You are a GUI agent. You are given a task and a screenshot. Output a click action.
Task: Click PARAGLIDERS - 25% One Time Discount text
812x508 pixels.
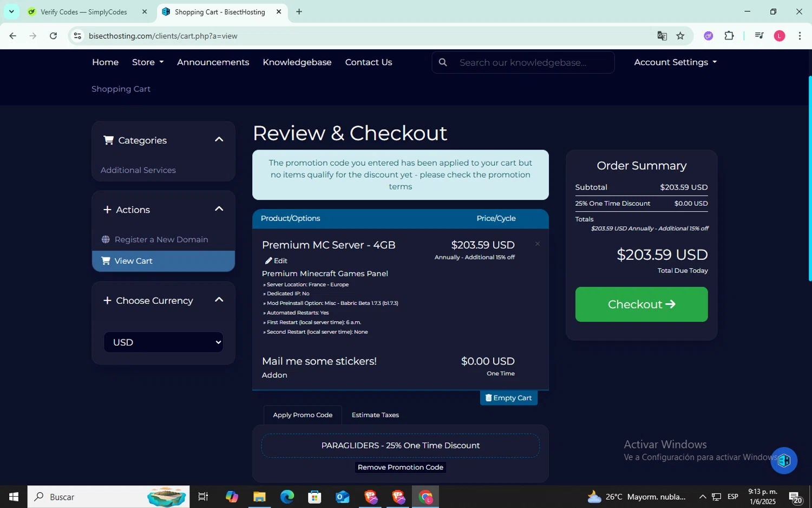(401, 445)
